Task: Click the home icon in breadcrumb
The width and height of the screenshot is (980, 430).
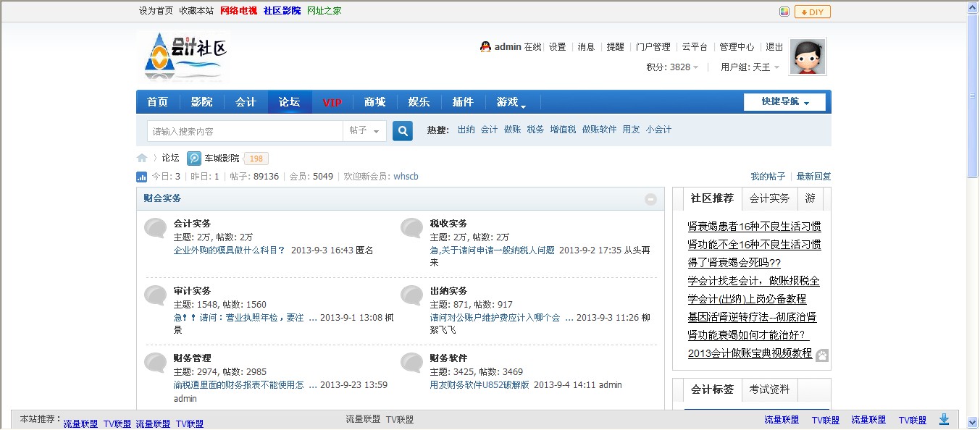Action: click(142, 158)
